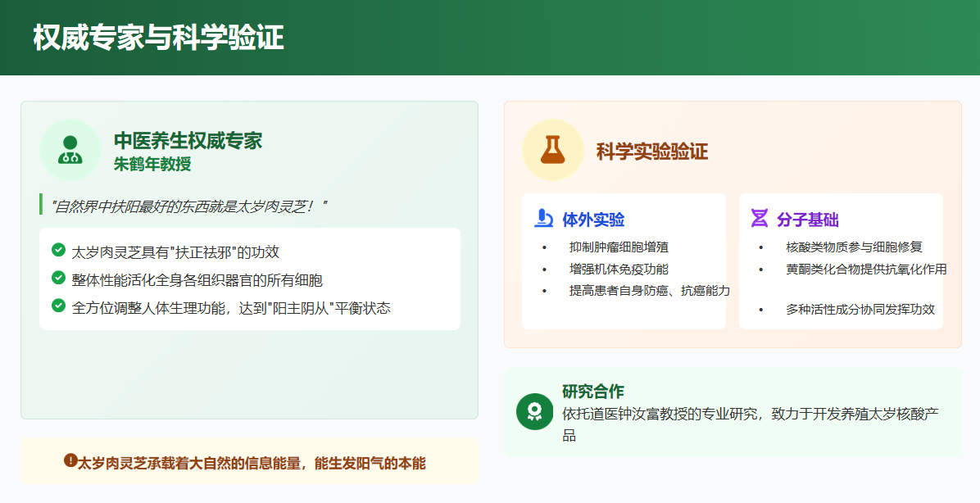Click the doctor icon beside 中医养生权威专家
Screen dimensions: 980x503
[x=70, y=150]
